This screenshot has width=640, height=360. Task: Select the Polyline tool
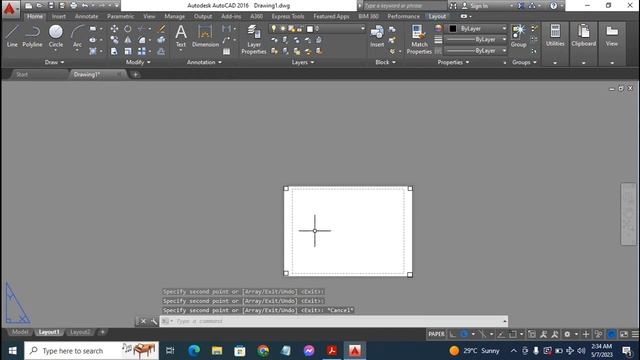pyautogui.click(x=32, y=36)
